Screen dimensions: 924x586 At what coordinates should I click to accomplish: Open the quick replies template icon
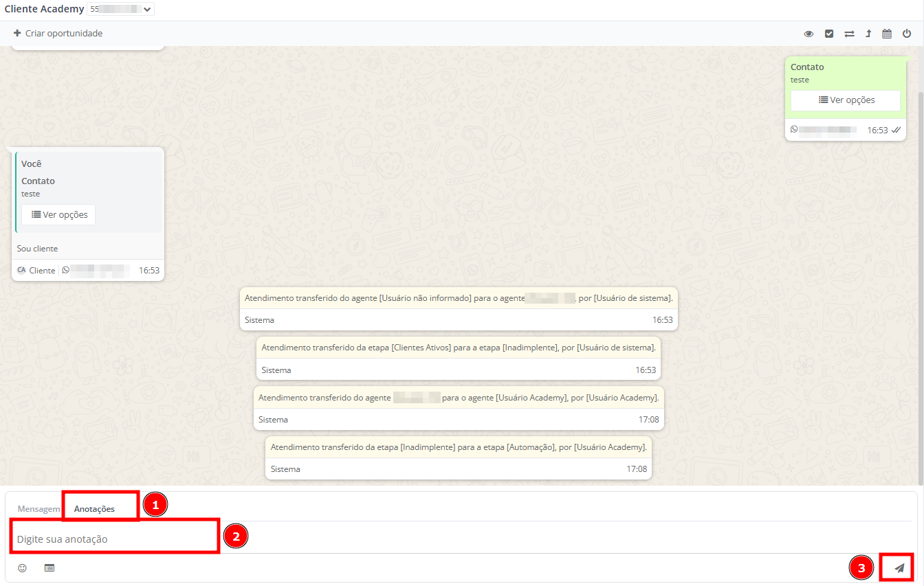tap(49, 568)
